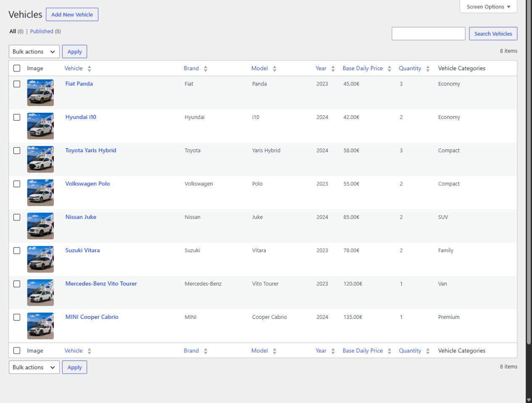Image resolution: width=532 pixels, height=403 pixels.
Task: Select the Volkswagen Polo row checkbox
Action: 17,184
